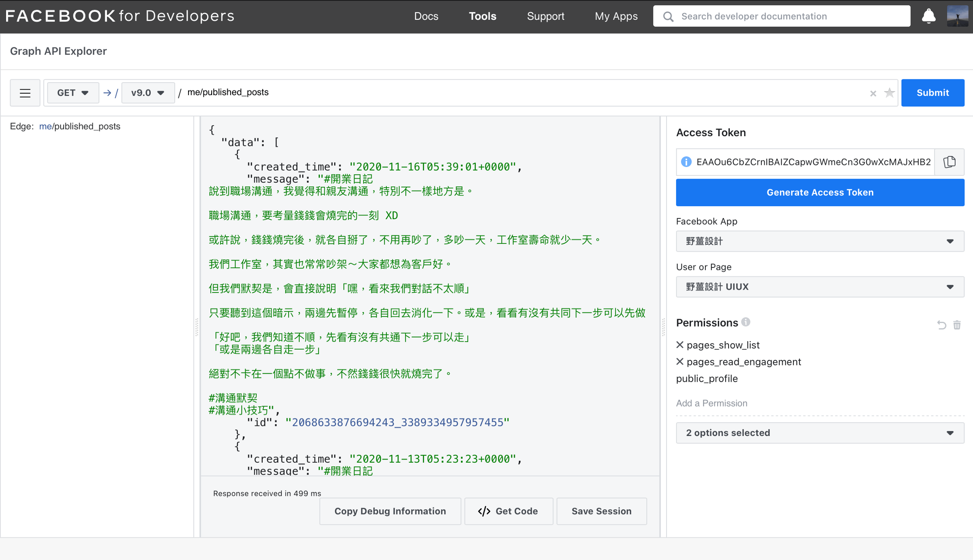Click the first created_time value 2020-11-16
Screen dimensions: 973x560
click(x=433, y=167)
